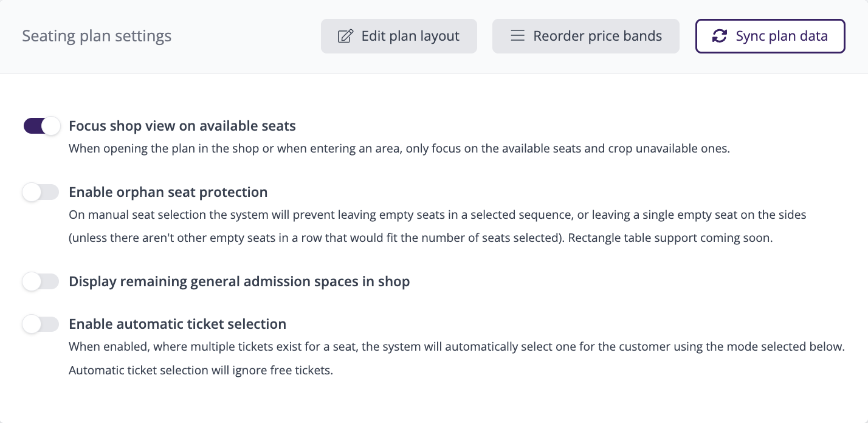Click the description under Focus shop view
Viewport: 868px width, 423px height.
point(399,148)
